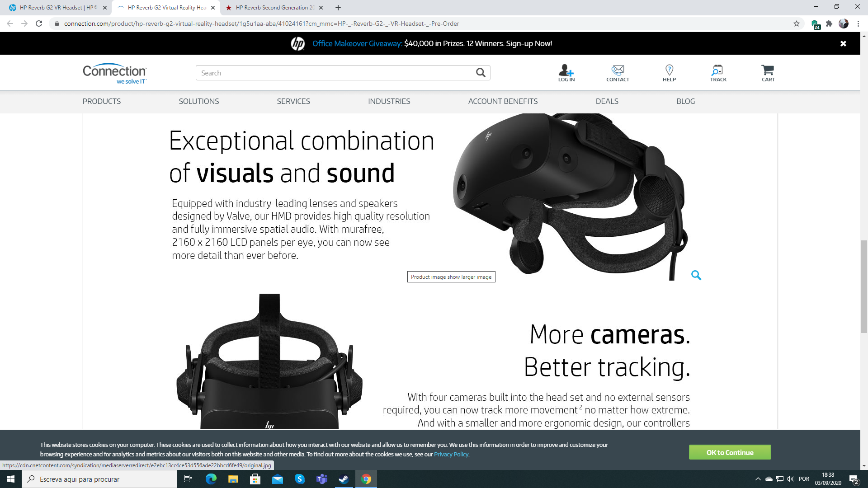Click Office Makeover Giveaway link

[x=357, y=43]
